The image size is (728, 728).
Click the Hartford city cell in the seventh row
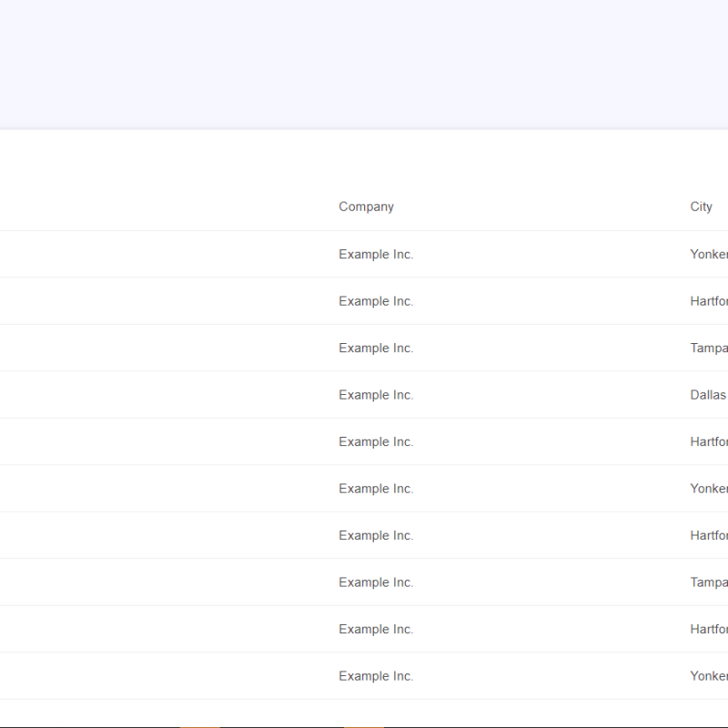tap(709, 536)
